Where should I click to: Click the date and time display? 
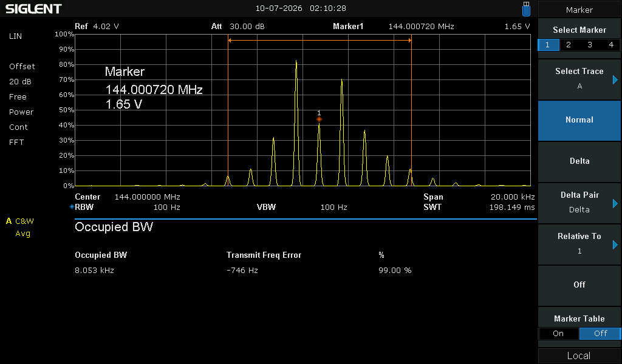click(301, 8)
